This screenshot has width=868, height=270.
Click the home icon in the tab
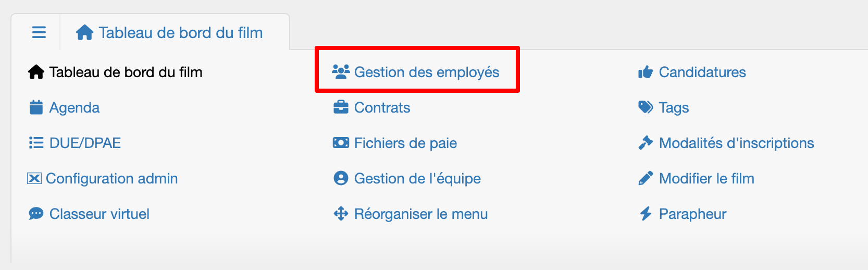[x=84, y=32]
